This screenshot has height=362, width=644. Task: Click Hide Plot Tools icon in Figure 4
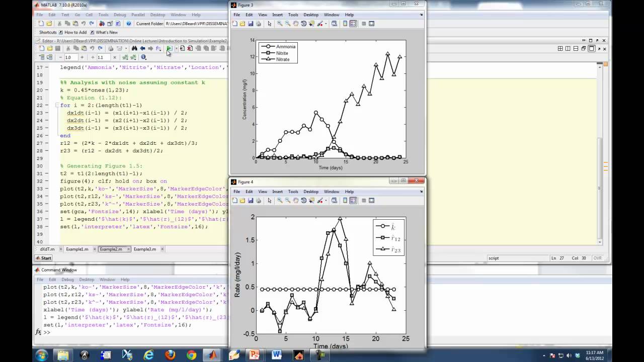click(x=364, y=201)
